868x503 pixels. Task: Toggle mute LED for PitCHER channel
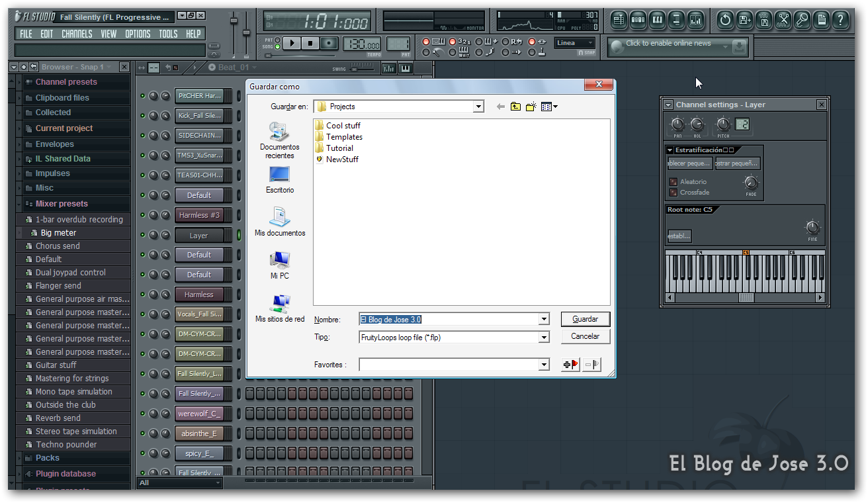142,96
